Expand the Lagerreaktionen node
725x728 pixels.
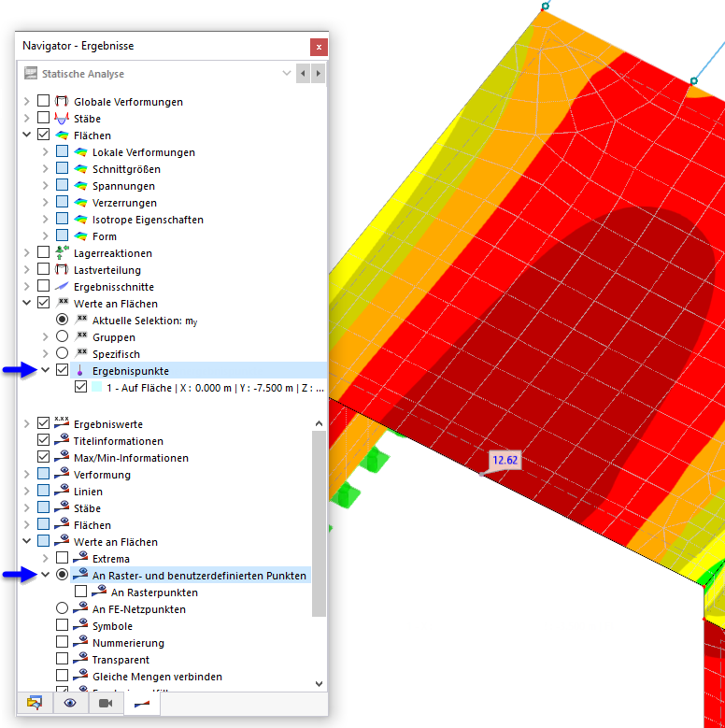pos(27,253)
